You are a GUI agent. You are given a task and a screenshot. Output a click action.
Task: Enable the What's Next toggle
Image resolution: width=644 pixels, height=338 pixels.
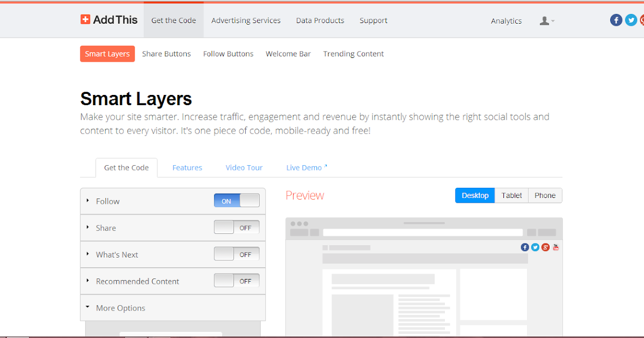[x=237, y=254]
